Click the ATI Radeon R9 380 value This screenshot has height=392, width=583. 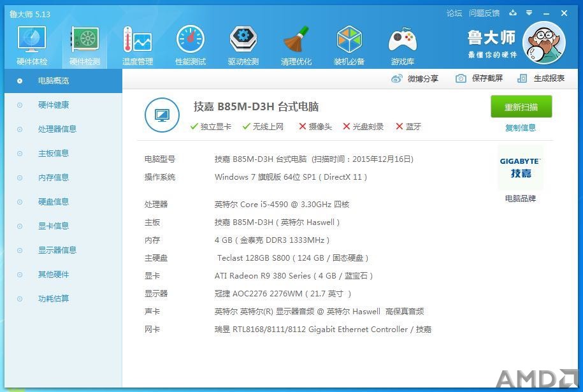click(294, 276)
